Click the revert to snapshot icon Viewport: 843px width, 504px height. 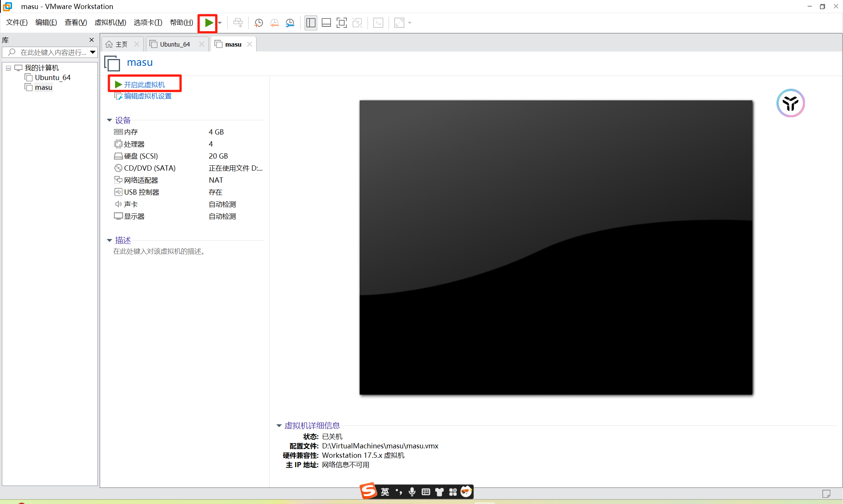(275, 23)
